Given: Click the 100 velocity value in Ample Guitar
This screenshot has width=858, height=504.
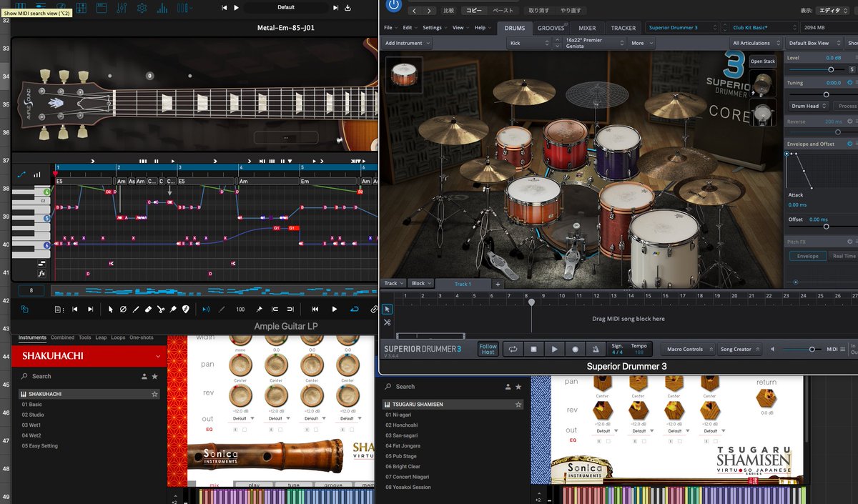Looking at the screenshot, I should (240, 309).
